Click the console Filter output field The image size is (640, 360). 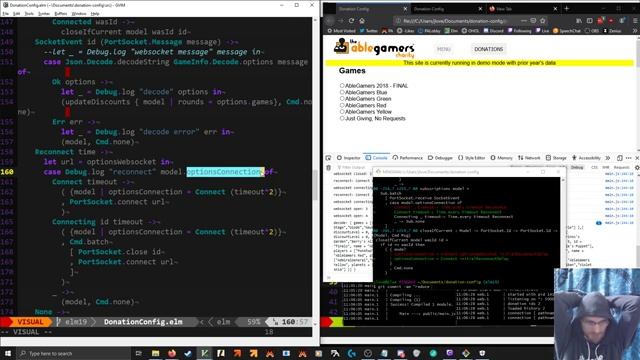point(355,167)
